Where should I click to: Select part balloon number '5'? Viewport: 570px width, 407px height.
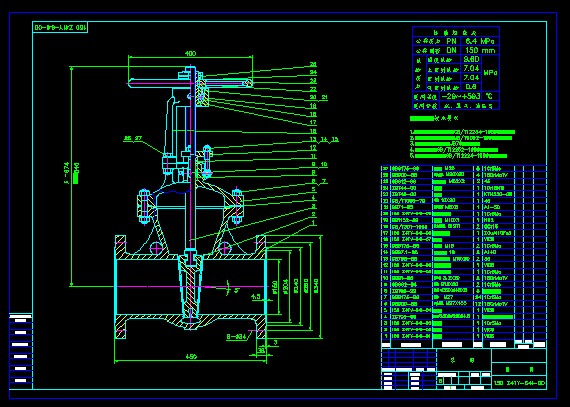[313, 189]
